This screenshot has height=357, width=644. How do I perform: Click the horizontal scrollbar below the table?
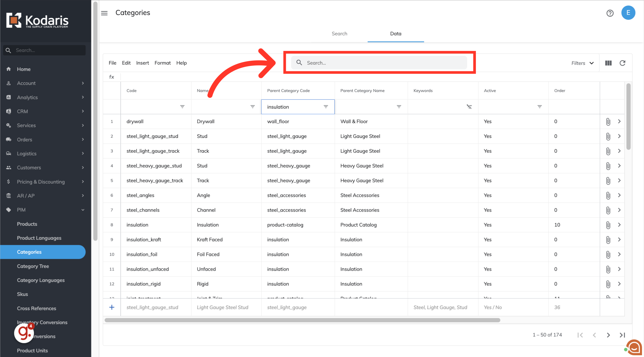[302, 320]
